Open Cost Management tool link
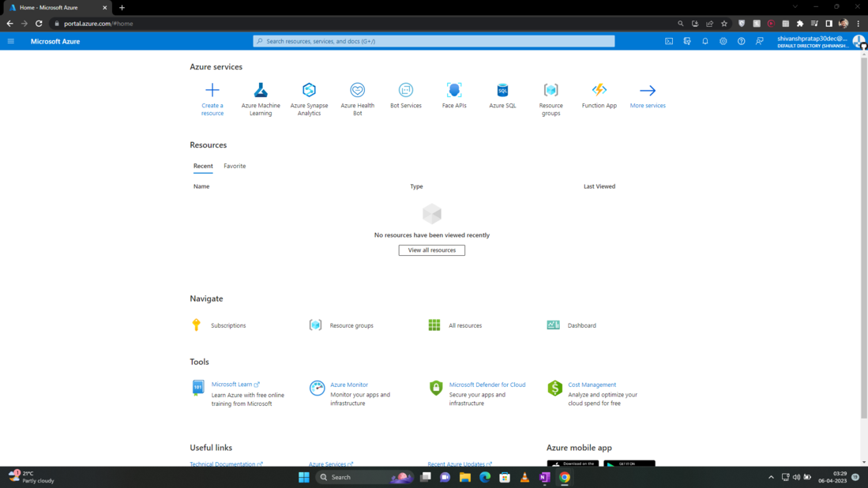 point(592,385)
